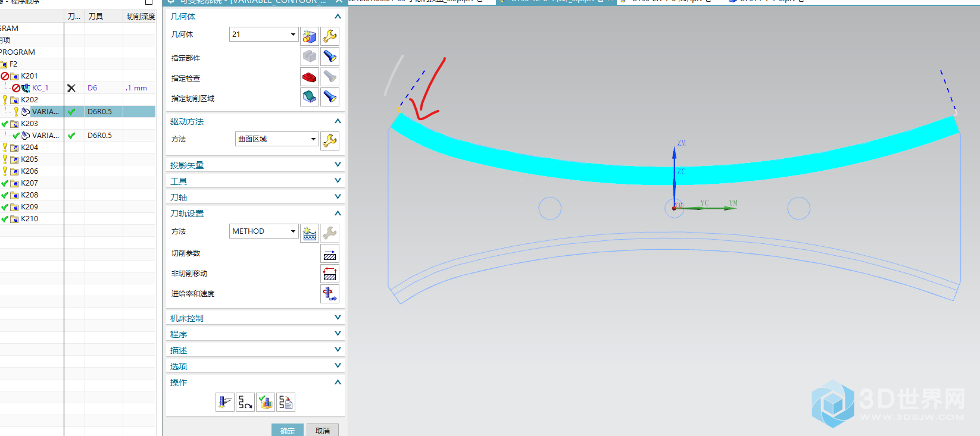The image size is (980, 436).
Task: Click the new geometry icon beside 几何体
Action: tap(310, 36)
